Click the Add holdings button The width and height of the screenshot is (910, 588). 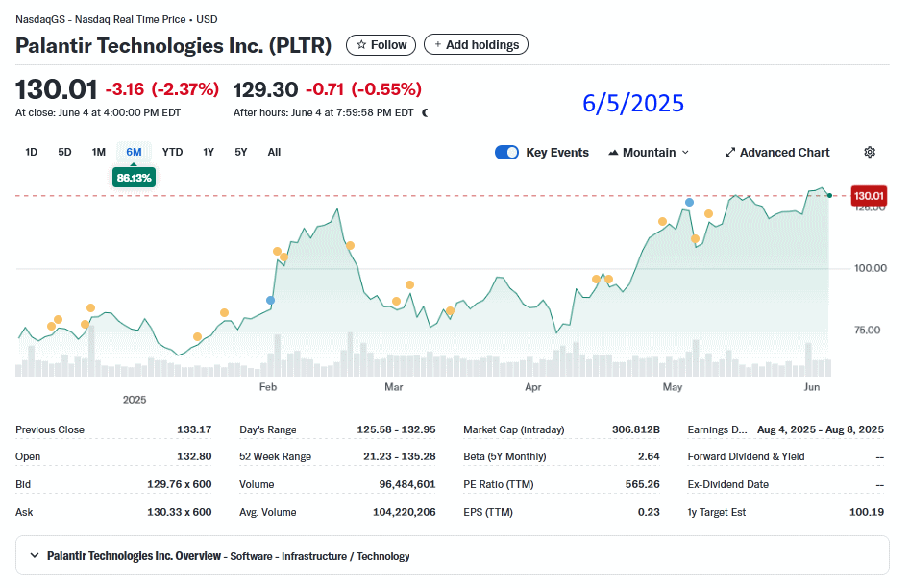pos(476,45)
